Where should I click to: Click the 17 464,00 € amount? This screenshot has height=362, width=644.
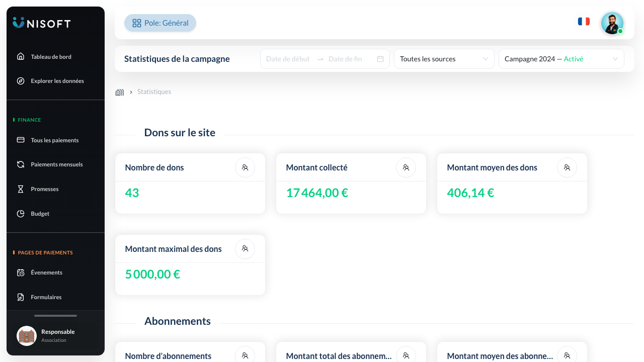[x=317, y=193]
